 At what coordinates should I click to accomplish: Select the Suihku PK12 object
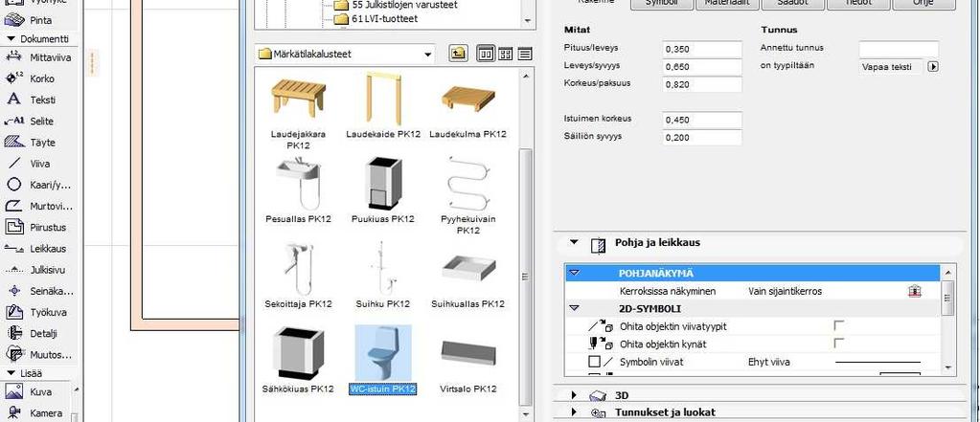click(x=383, y=276)
